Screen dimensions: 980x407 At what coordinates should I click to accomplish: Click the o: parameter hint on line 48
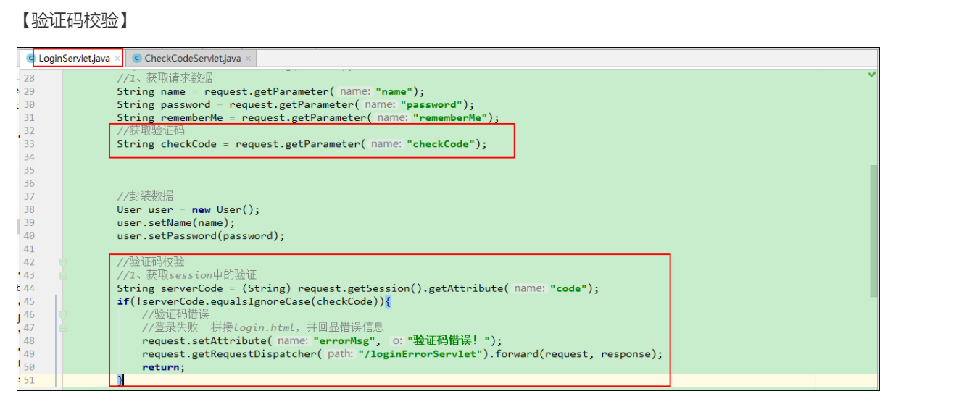coord(397,340)
